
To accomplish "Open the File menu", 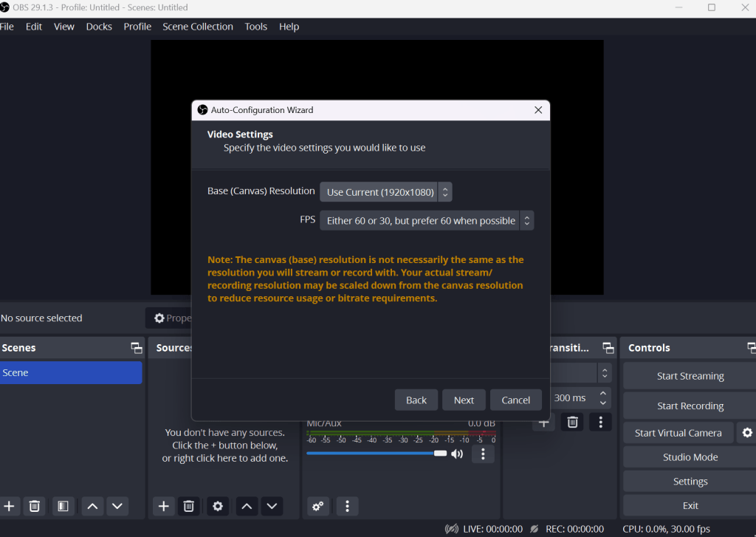I will pyautogui.click(x=7, y=27).
